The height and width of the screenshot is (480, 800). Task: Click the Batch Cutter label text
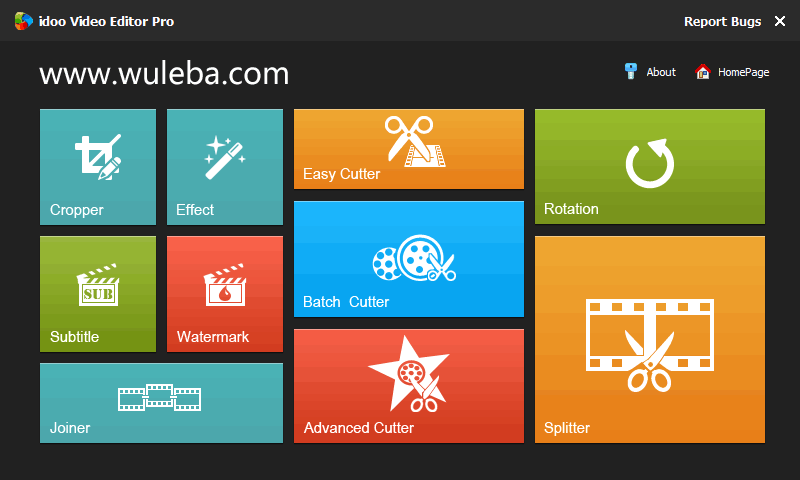346,301
